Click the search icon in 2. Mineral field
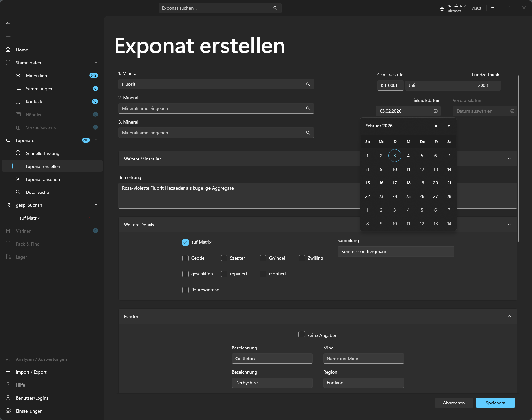 pyautogui.click(x=308, y=108)
